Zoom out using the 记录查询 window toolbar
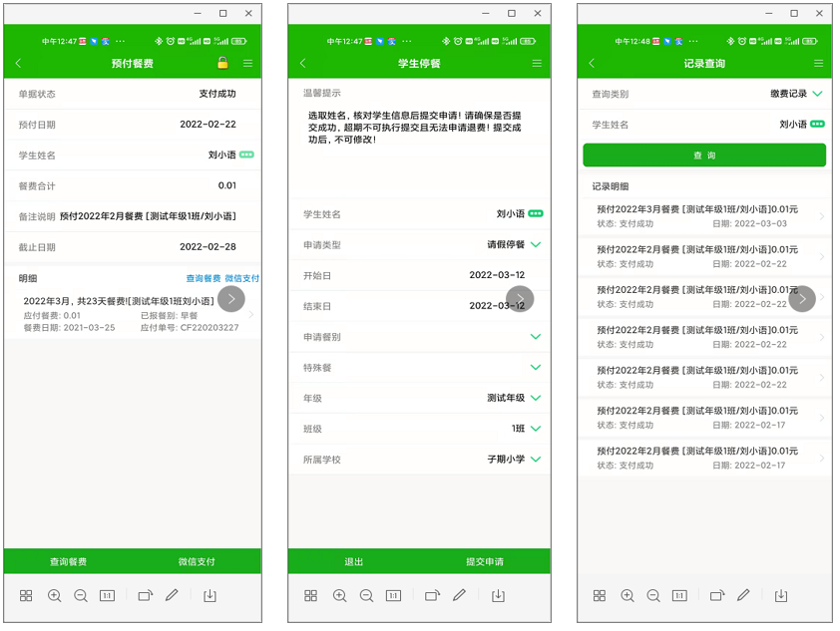Viewport: 840px width, 631px height. (x=653, y=596)
